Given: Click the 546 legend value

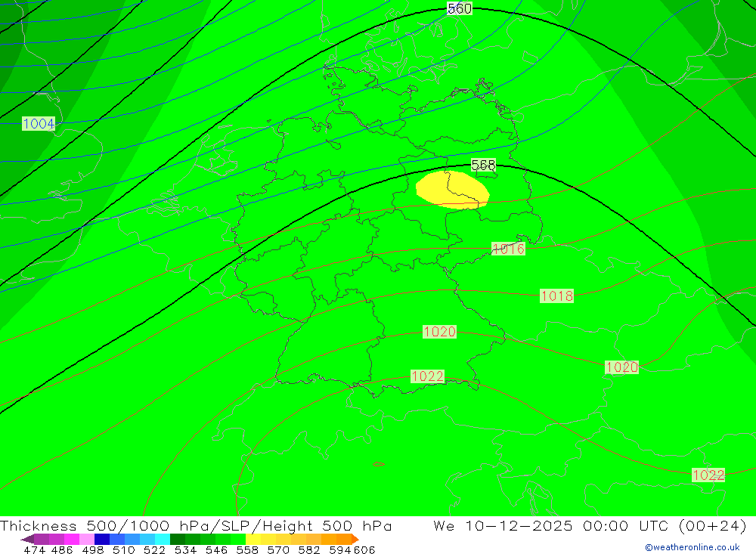Looking at the screenshot, I should click(x=216, y=549).
